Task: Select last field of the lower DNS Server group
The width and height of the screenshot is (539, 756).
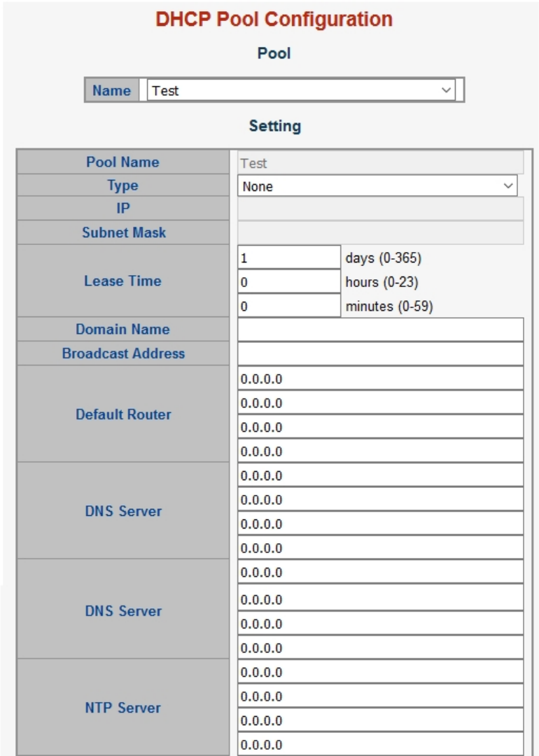Action: 380,647
